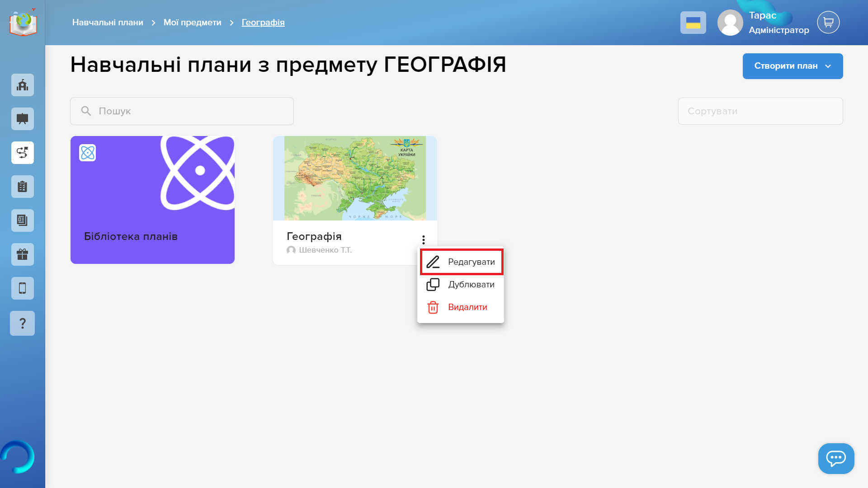Image resolution: width=868 pixels, height=488 pixels.
Task: Open the gift box sidebar icon
Action: [23, 254]
